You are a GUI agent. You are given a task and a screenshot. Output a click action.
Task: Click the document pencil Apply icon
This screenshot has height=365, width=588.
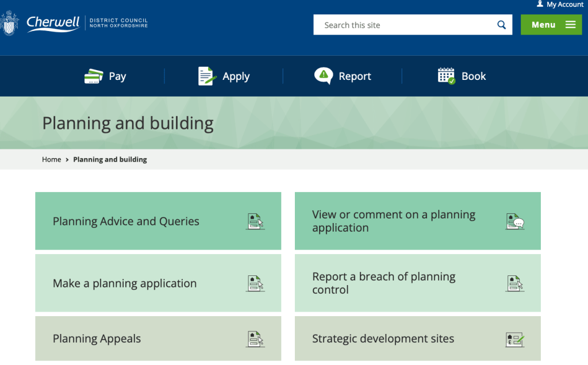[x=207, y=76]
